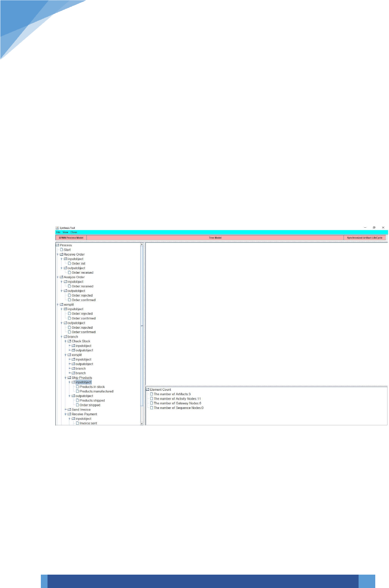This screenshot has height=588, width=389.
Task: Click the Synthesis Tool title bar Java icon
Action: click(58, 228)
